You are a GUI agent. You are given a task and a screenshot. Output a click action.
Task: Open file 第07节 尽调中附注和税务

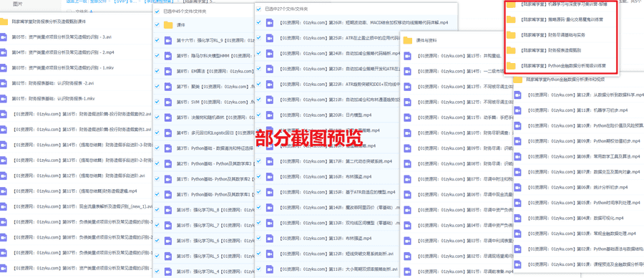coord(465,179)
